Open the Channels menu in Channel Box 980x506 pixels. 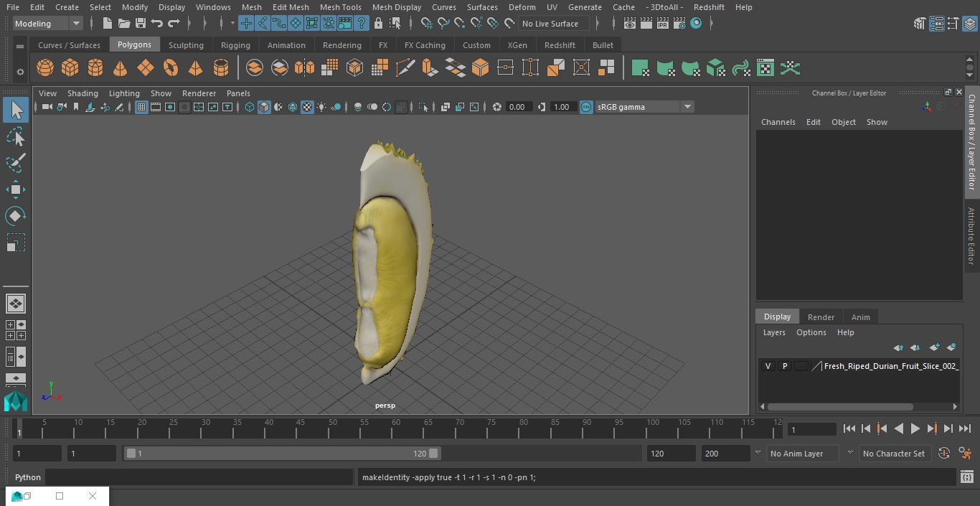point(778,122)
